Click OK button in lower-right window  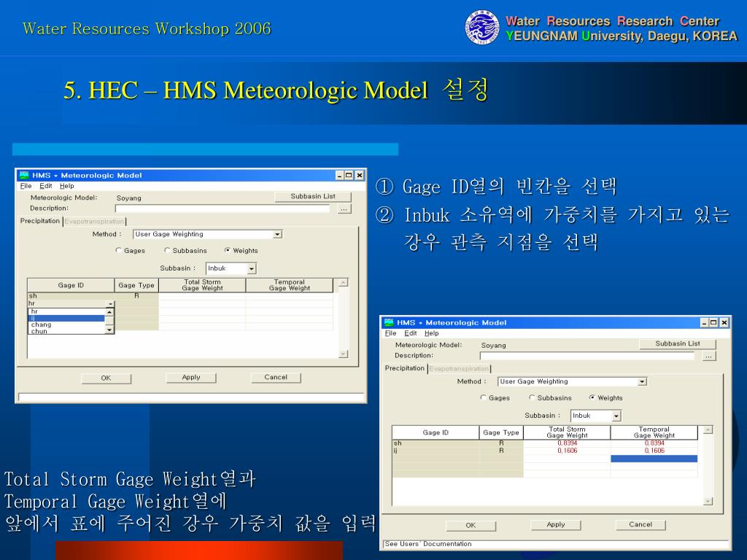[471, 525]
